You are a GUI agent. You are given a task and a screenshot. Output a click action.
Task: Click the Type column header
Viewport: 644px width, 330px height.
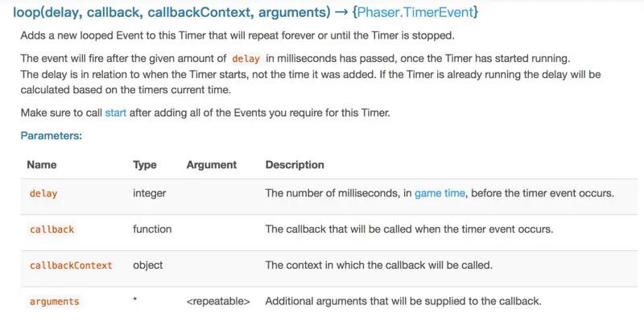click(145, 165)
